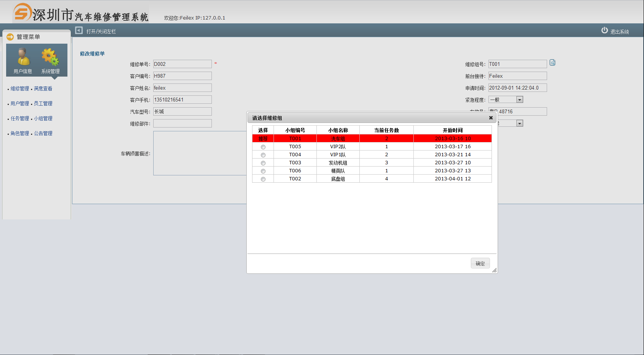
Task: Click the 小组编号 column header
Action: point(295,130)
